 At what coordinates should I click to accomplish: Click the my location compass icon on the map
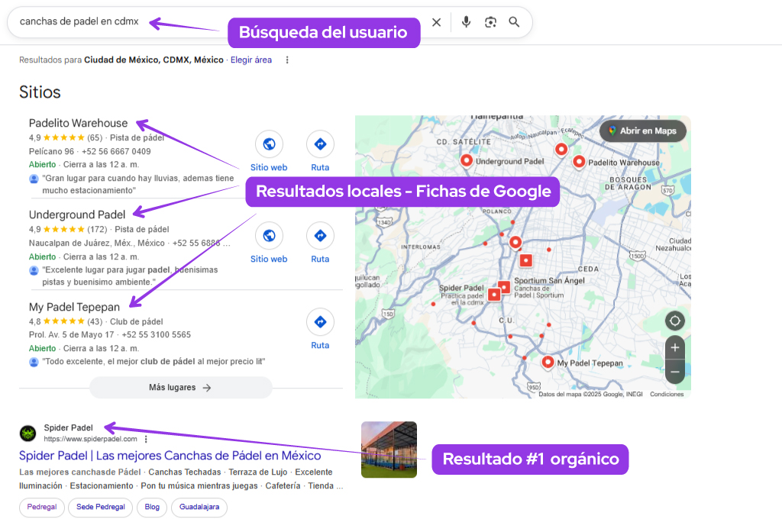coord(674,321)
